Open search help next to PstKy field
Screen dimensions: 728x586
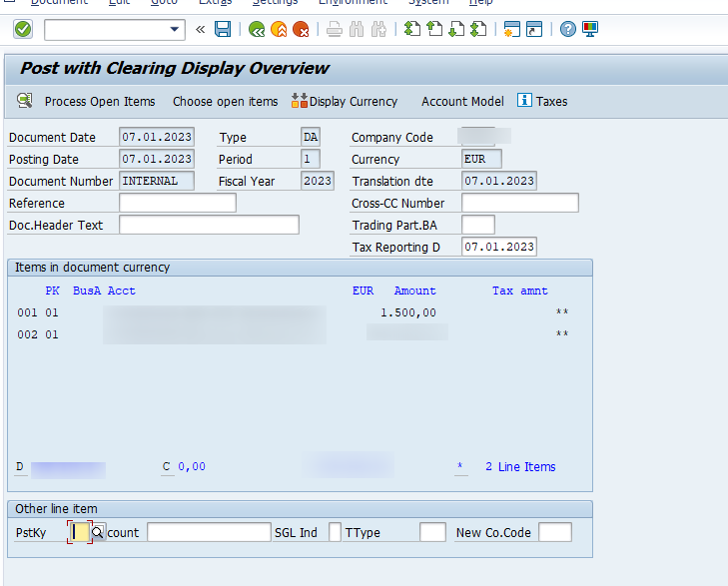[98, 533]
